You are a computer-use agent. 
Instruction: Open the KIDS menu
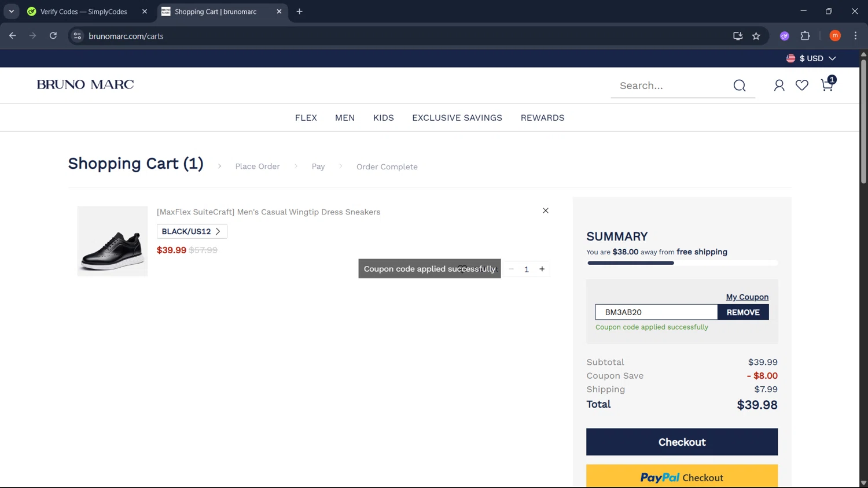(383, 118)
